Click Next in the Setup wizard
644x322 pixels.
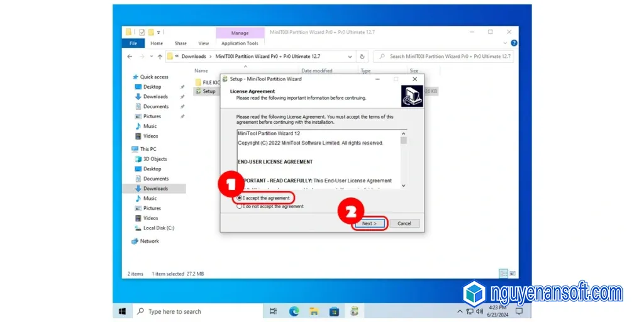point(369,223)
